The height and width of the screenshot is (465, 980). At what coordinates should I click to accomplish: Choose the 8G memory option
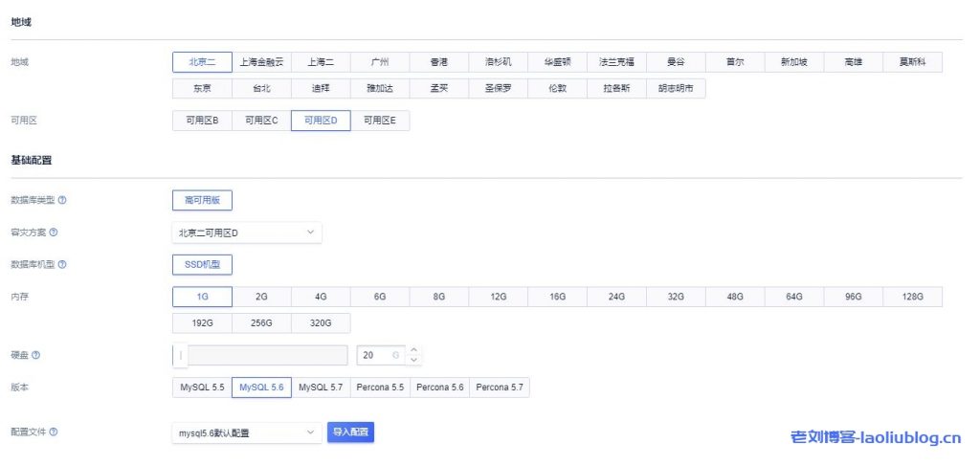coord(439,297)
